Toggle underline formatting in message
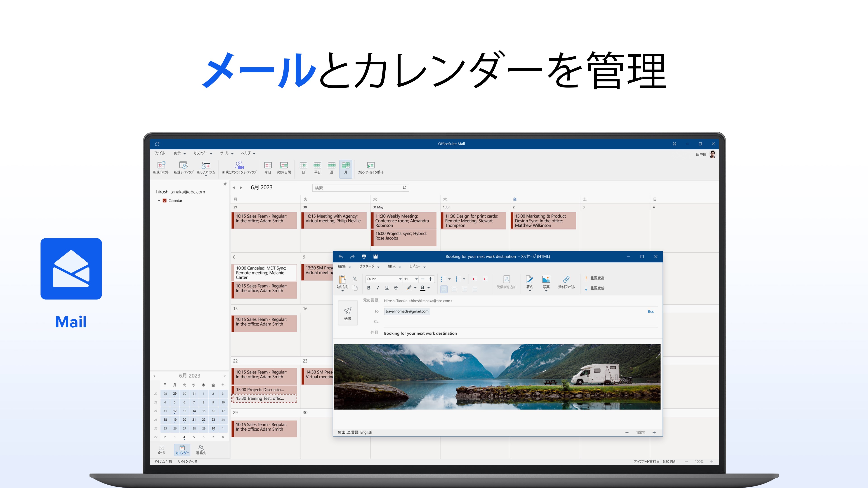The width and height of the screenshot is (868, 488). tap(387, 288)
